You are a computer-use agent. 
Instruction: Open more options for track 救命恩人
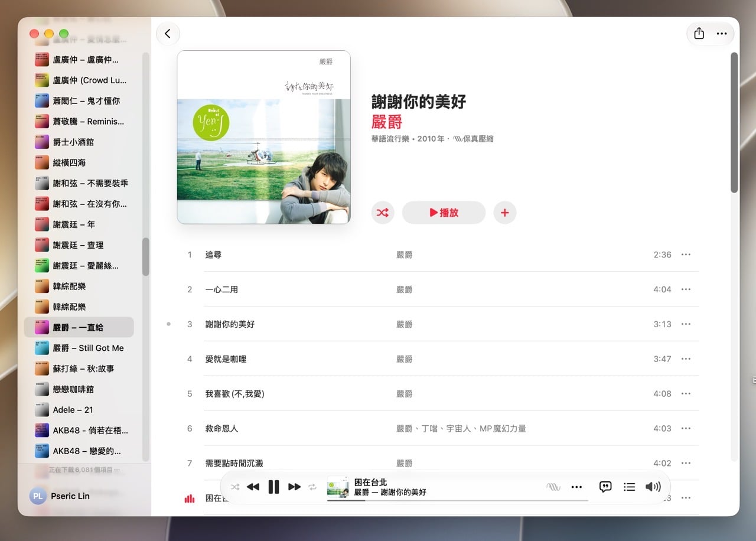click(686, 429)
